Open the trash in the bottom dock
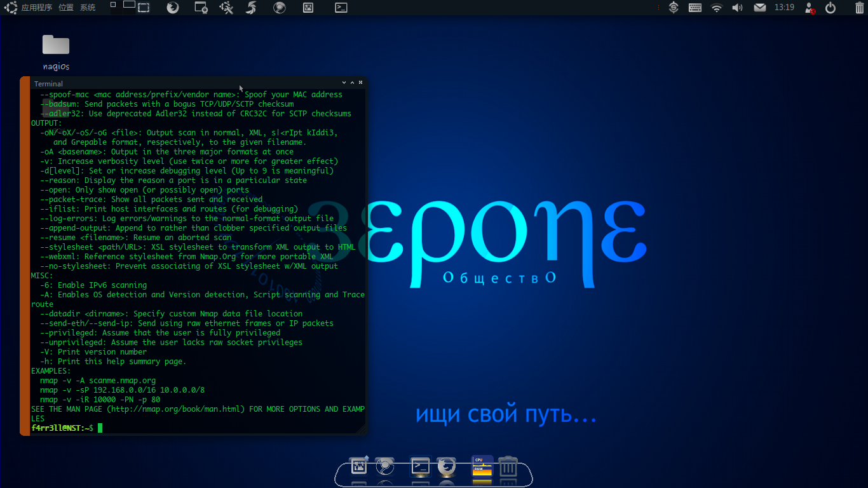 [508, 466]
